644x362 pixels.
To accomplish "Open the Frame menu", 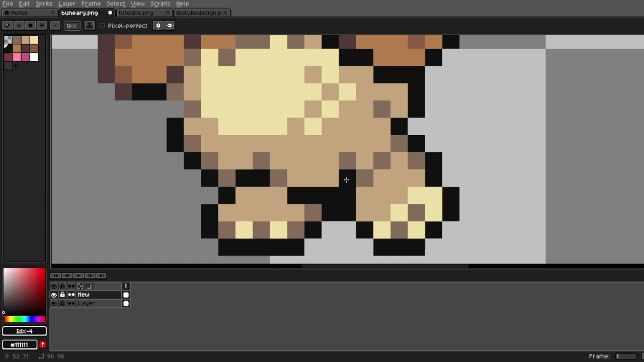I will coord(91,4).
